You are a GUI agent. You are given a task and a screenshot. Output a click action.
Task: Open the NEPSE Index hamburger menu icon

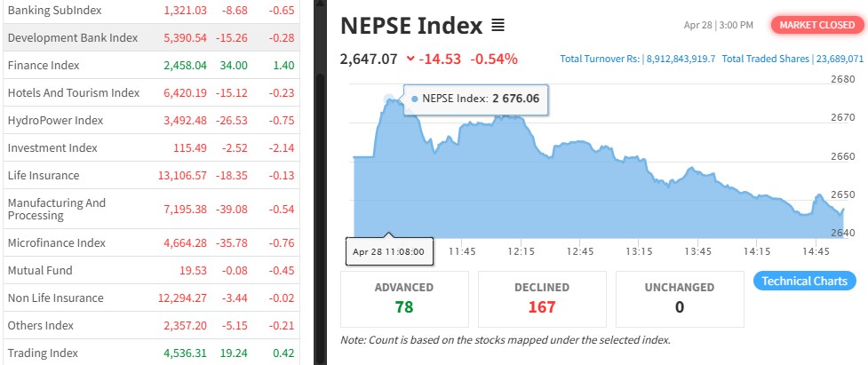point(498,25)
